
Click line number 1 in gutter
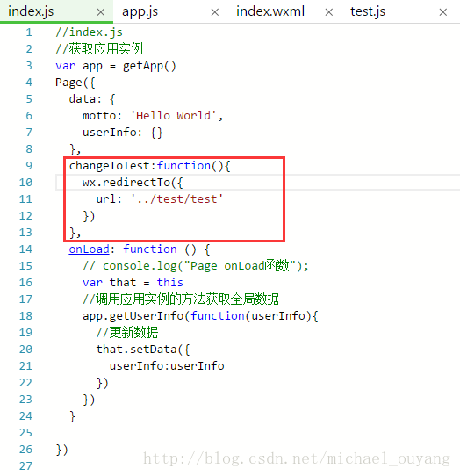coord(29,32)
